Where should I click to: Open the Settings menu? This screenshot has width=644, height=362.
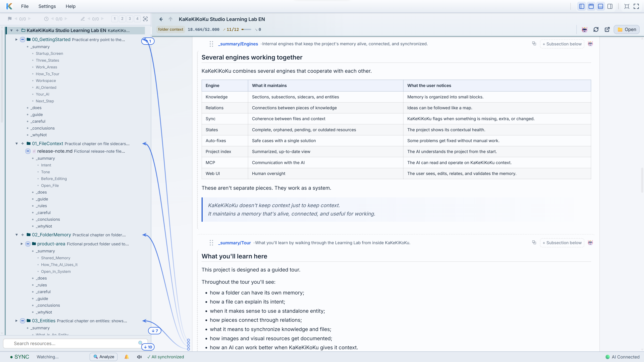click(x=47, y=6)
